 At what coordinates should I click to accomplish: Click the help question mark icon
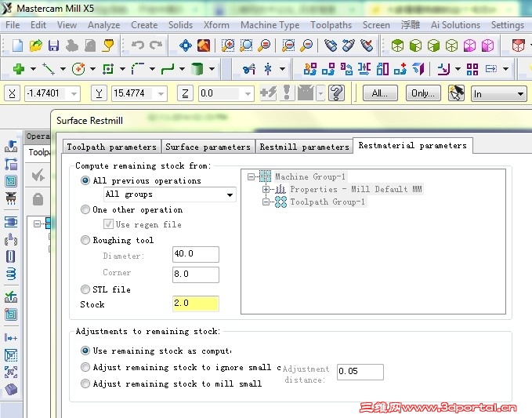pos(337,93)
